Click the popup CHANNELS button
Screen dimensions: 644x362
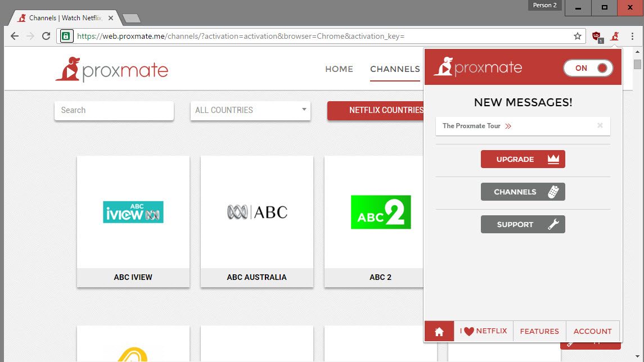coord(523,192)
